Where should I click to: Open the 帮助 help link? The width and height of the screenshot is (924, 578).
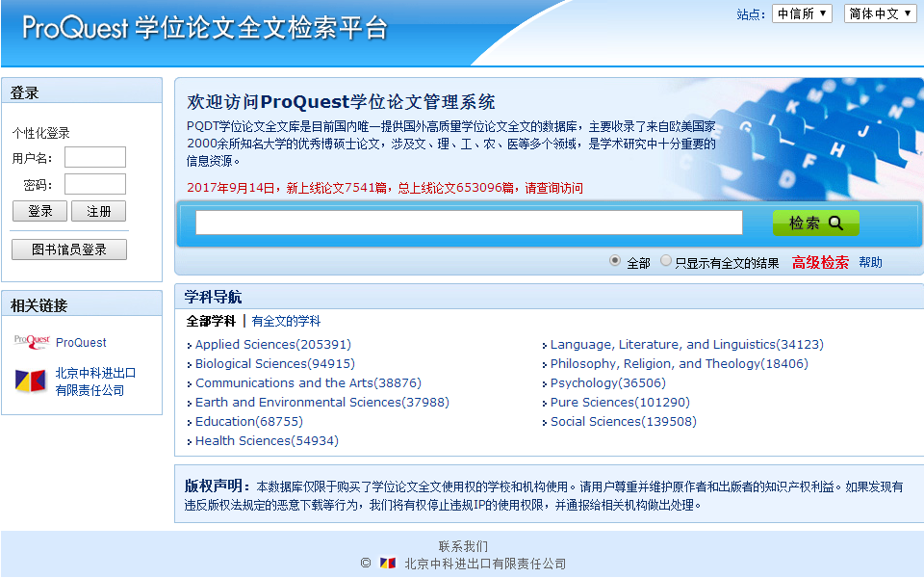point(870,262)
